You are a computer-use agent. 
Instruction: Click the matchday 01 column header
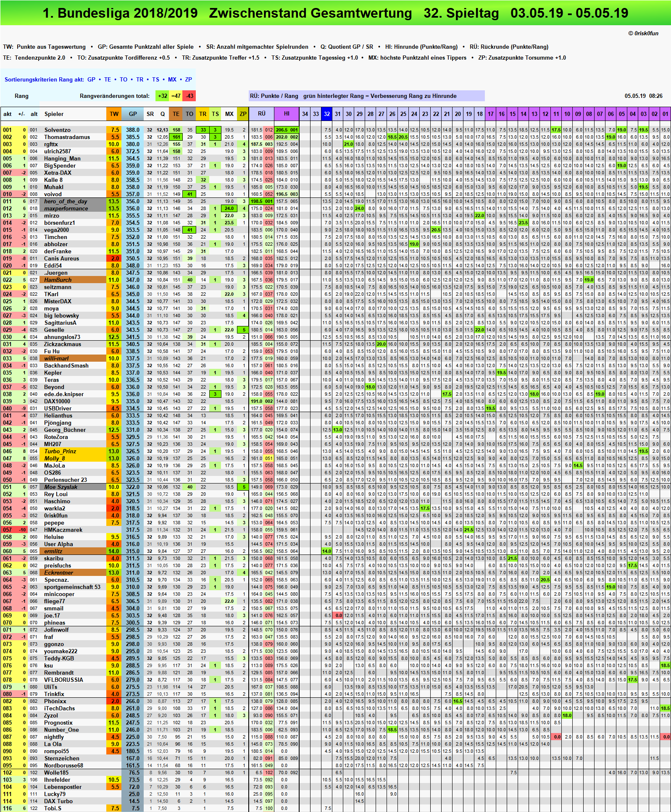point(666,114)
